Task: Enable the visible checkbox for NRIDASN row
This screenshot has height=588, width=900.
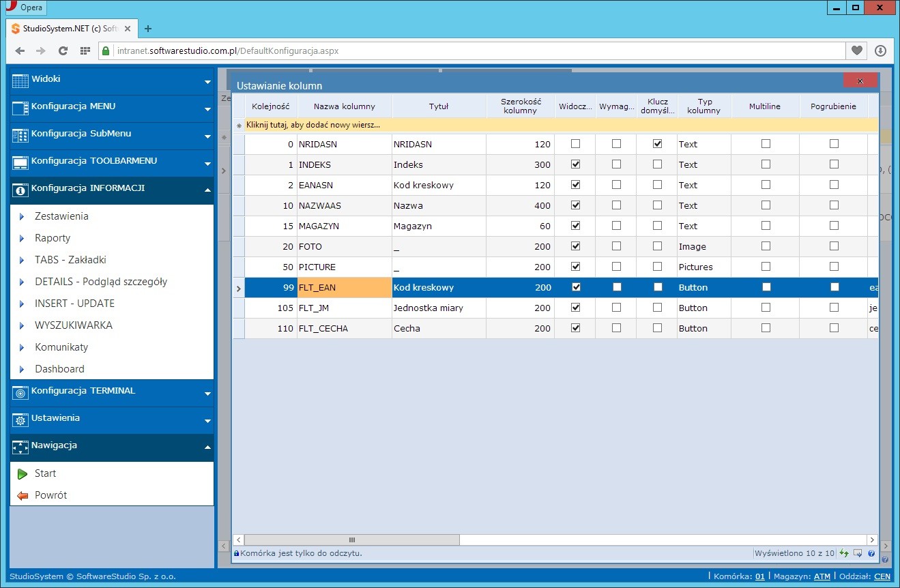Action: 575,144
